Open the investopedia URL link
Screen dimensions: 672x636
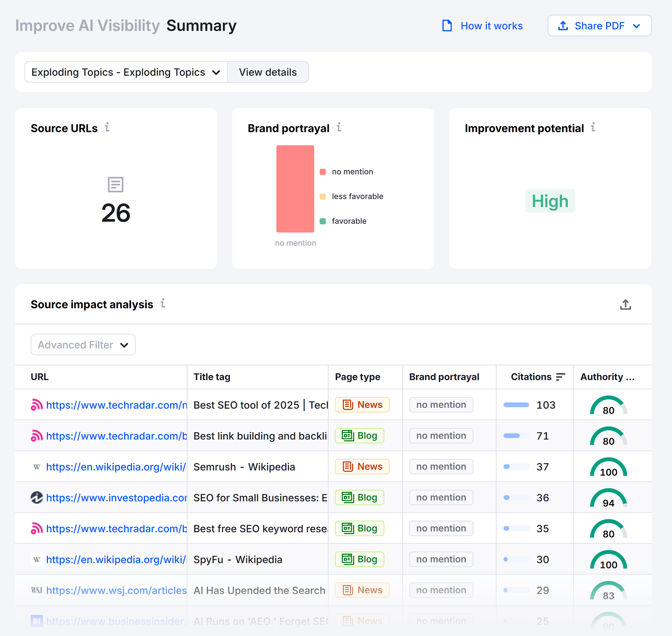click(x=116, y=498)
